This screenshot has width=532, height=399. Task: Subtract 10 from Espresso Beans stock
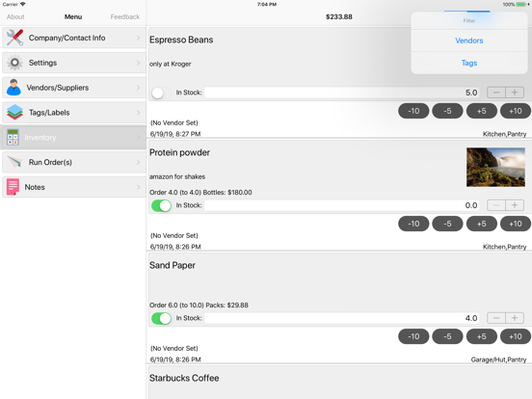(413, 111)
